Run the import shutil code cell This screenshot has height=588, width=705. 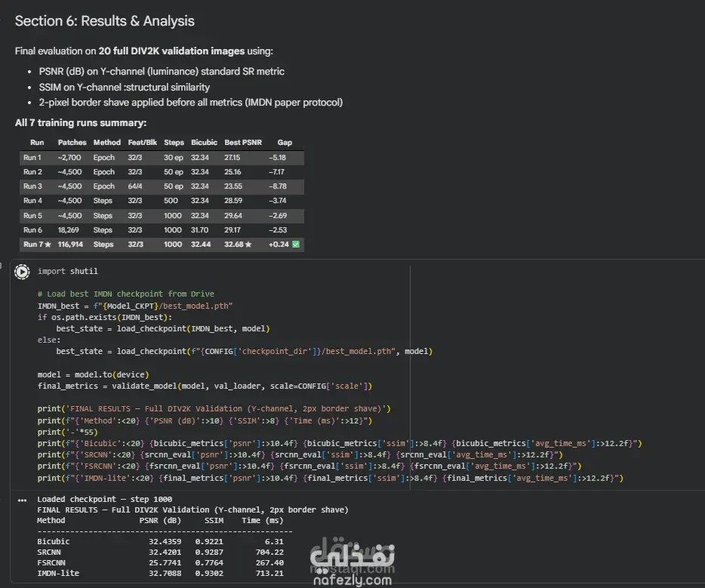22,272
